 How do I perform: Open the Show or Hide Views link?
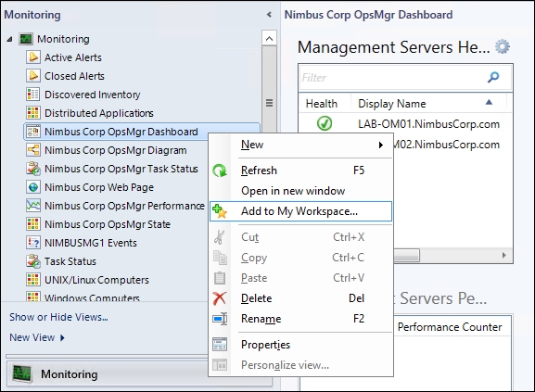pyautogui.click(x=58, y=317)
